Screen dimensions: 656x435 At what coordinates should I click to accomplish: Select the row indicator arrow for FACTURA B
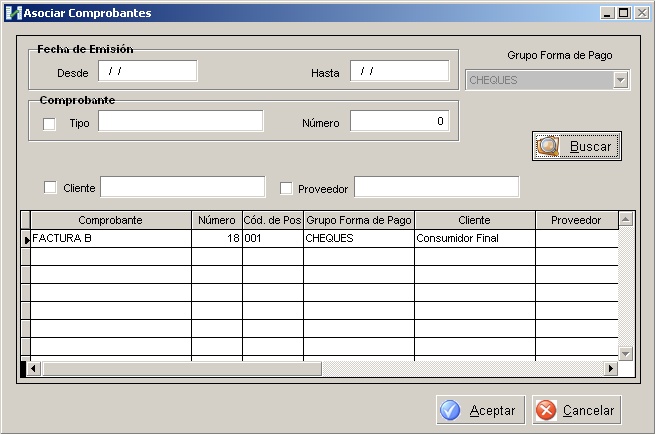pyautogui.click(x=26, y=239)
